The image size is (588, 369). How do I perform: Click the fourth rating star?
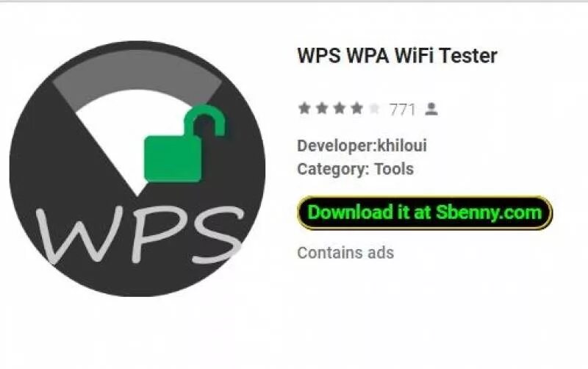click(x=357, y=109)
